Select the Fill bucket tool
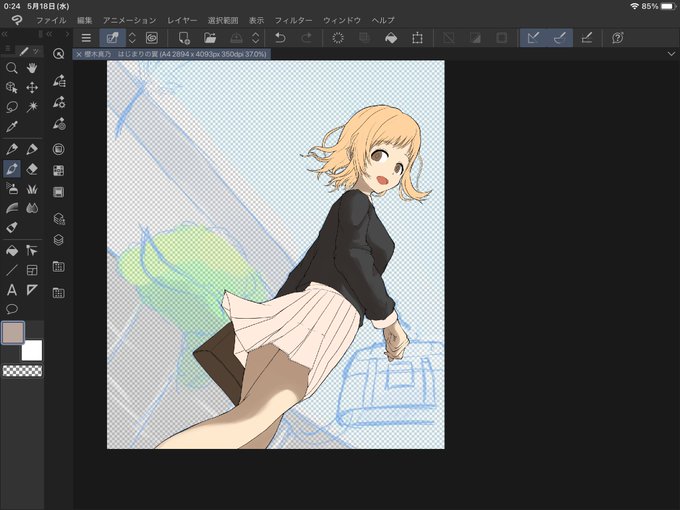This screenshot has width=680, height=510. pos(12,250)
